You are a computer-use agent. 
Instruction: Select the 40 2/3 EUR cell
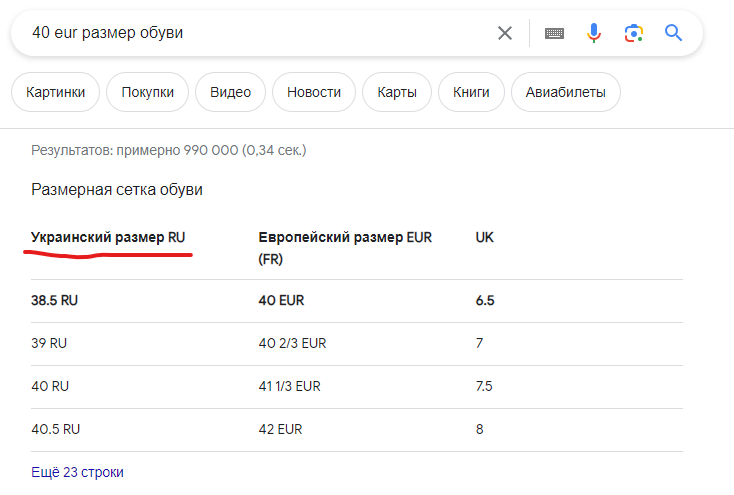click(x=292, y=343)
